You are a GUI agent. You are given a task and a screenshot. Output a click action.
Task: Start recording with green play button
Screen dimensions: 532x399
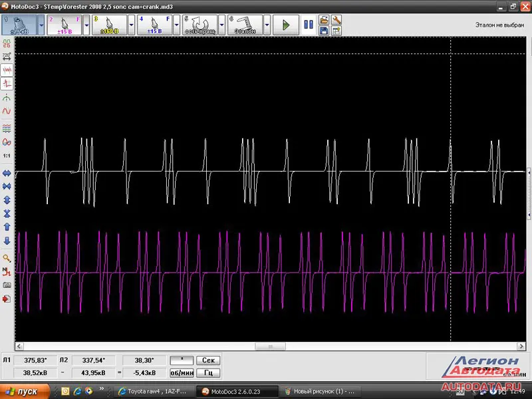point(286,25)
